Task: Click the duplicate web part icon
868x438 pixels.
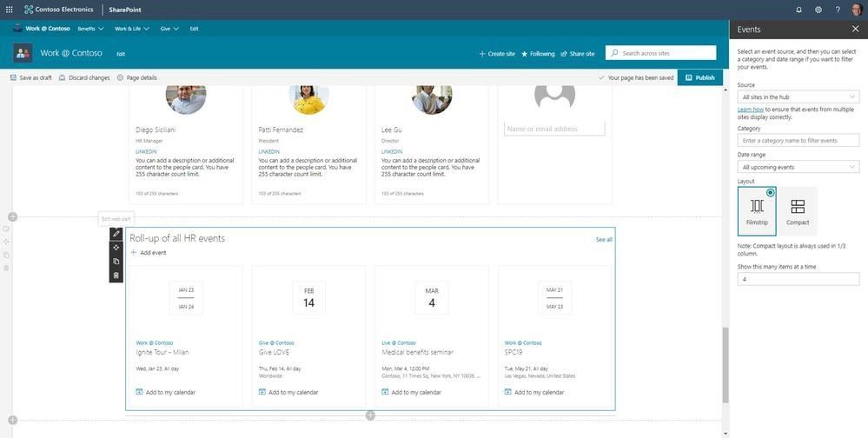Action: (116, 262)
